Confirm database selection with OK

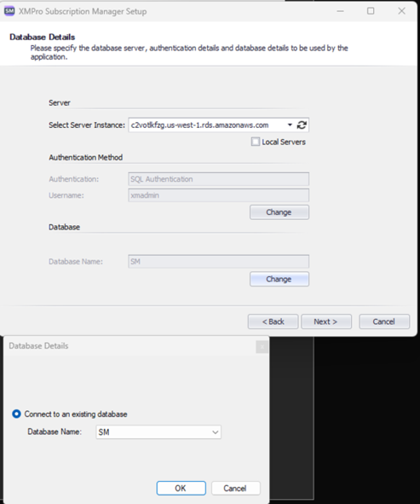[181, 489]
